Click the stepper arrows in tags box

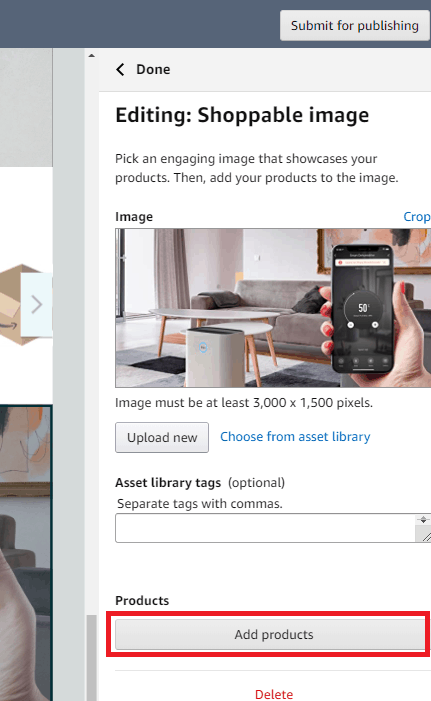tap(423, 519)
